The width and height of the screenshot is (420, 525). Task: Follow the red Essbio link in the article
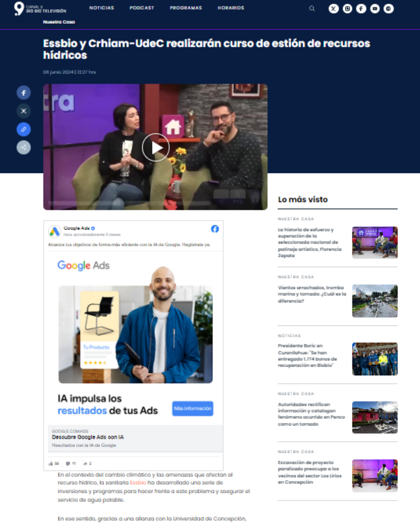138,483
